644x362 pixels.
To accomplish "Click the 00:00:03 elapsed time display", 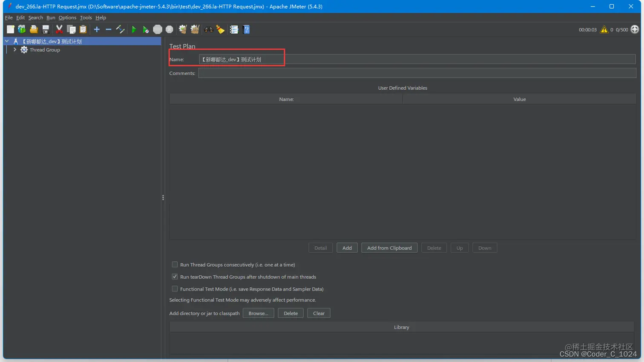I will coord(588,30).
